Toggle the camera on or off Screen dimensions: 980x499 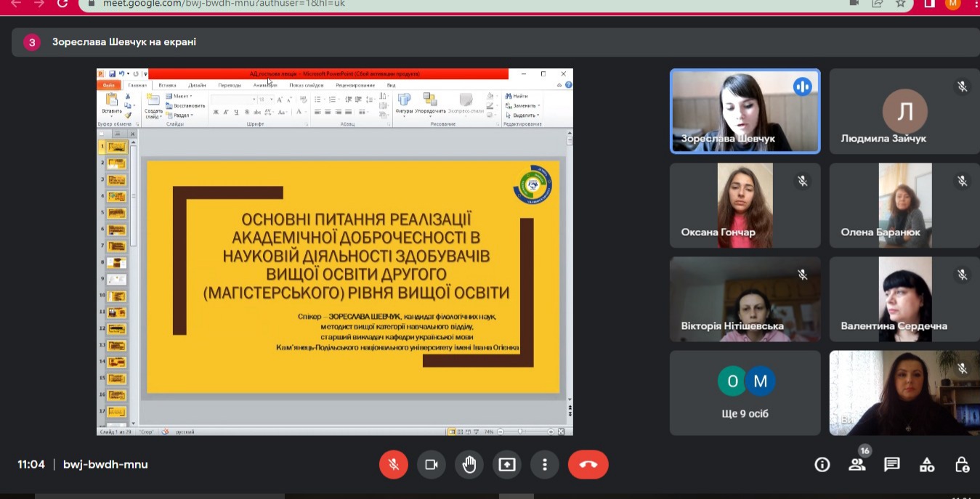point(432,465)
